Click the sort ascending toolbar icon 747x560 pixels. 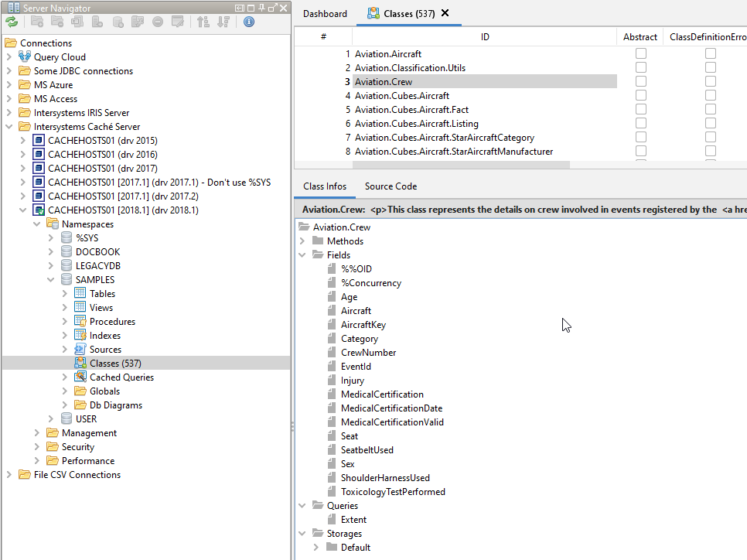pyautogui.click(x=203, y=22)
